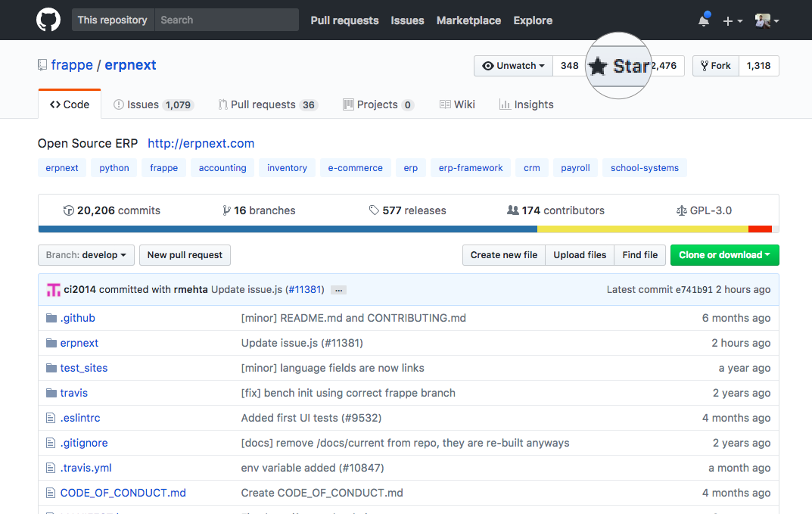
Task: Open the plus create-new menu
Action: point(733,20)
